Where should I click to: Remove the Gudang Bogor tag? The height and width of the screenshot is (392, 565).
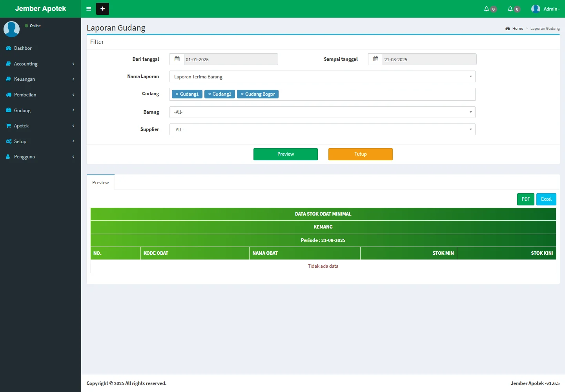pos(242,94)
